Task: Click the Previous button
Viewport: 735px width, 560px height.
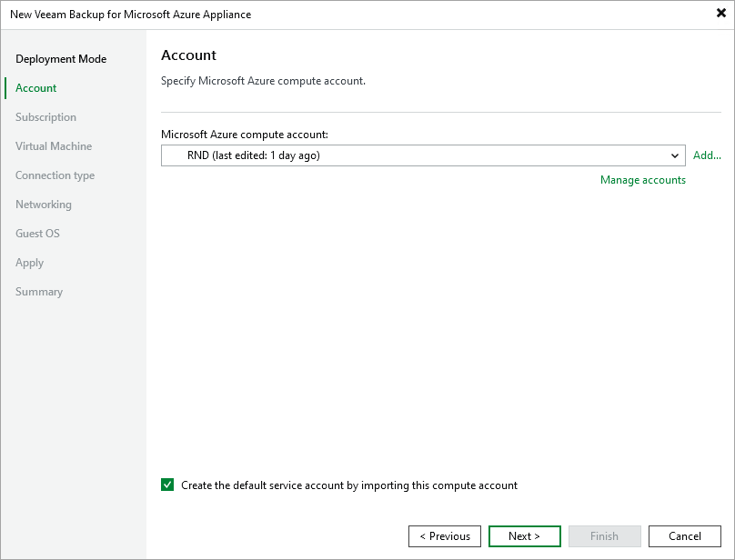Action: point(445,536)
